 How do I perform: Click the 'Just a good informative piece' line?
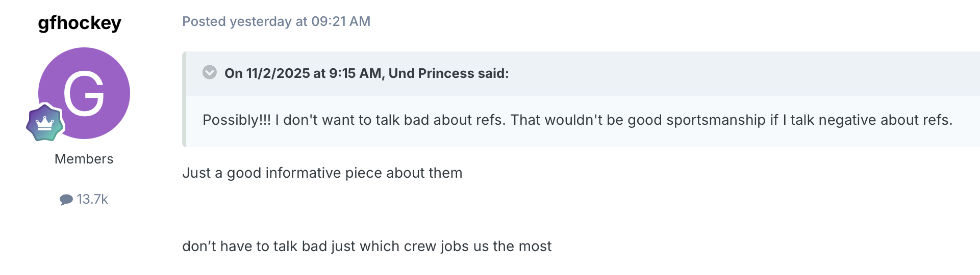(x=322, y=173)
